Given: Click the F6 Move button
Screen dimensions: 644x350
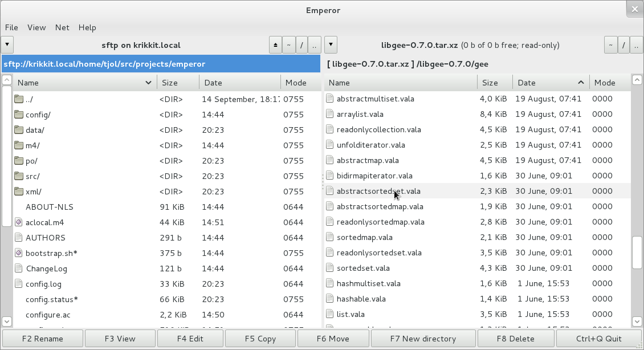Looking at the screenshot, I should (333, 339).
